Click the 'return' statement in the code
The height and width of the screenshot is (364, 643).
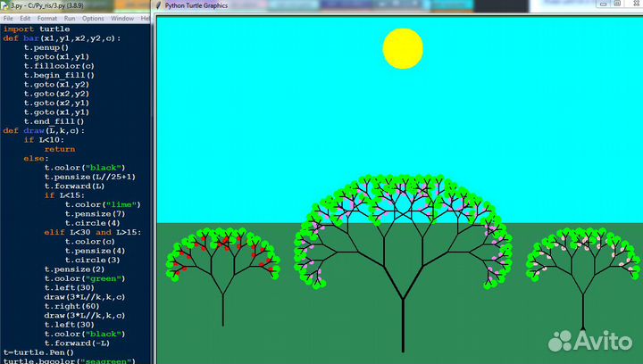(x=60, y=149)
